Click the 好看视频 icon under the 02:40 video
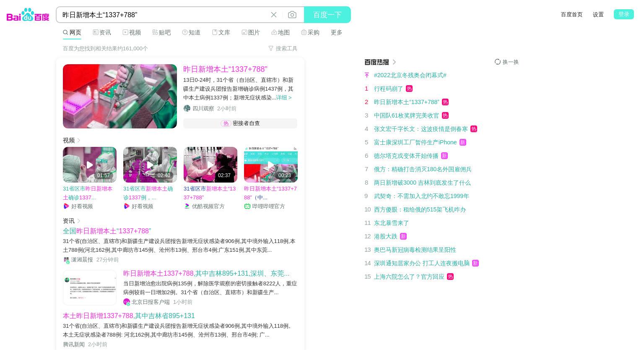Screen dimensions: 644x350 pyautogui.click(x=127, y=206)
